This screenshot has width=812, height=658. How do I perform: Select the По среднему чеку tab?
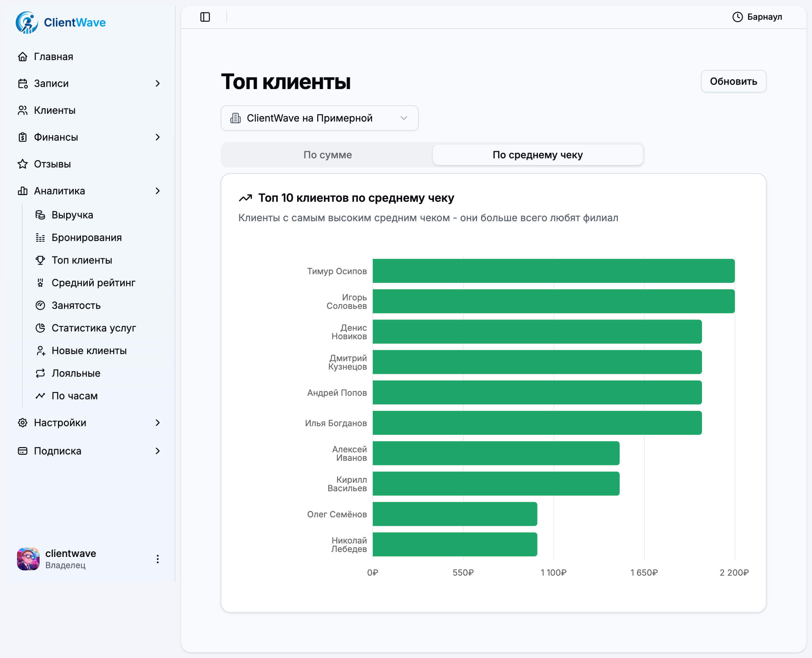[x=537, y=155]
